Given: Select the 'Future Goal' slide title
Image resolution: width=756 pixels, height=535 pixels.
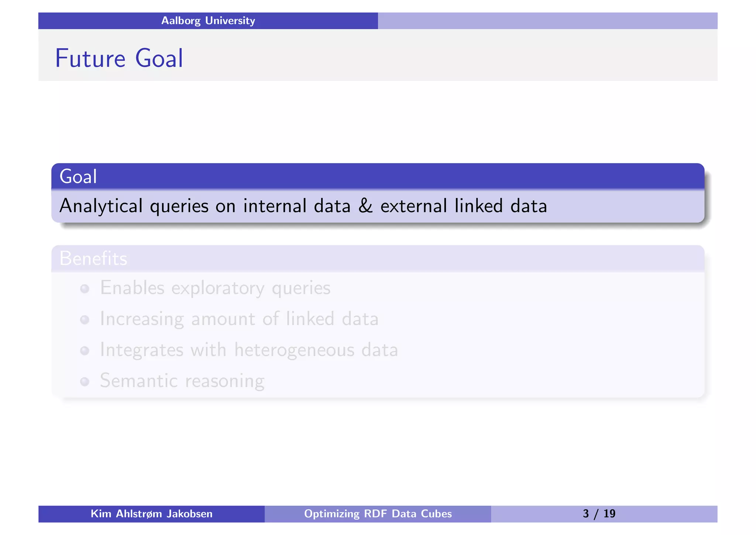Looking at the screenshot, I should click(x=119, y=58).
